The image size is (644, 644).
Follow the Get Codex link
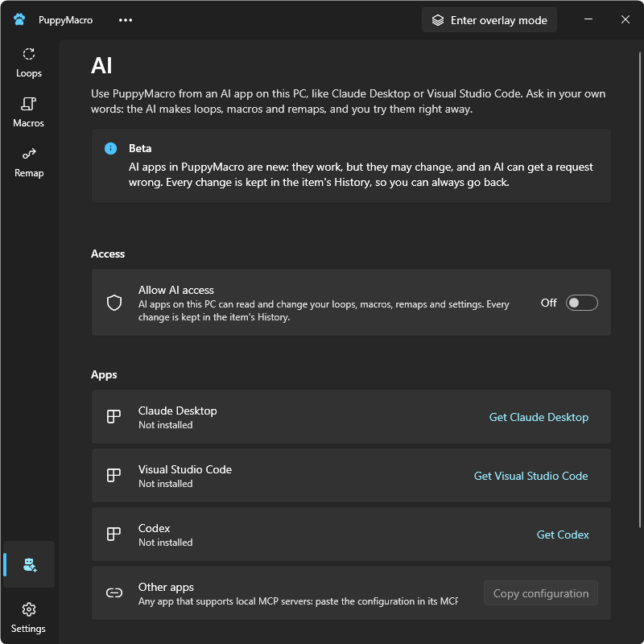point(563,535)
